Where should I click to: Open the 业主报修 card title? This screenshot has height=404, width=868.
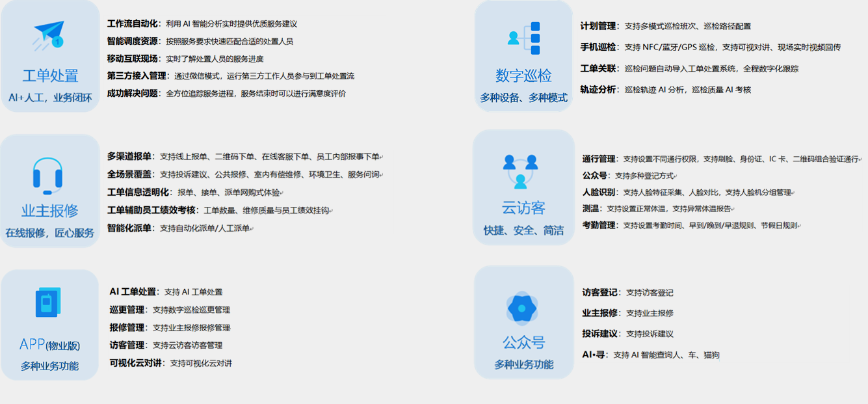[x=50, y=210]
